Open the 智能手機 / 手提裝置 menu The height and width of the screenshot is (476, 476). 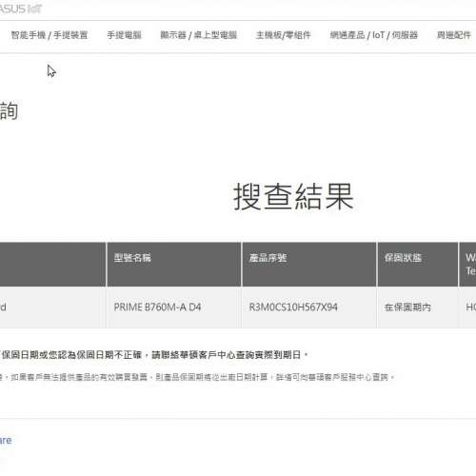coord(50,35)
